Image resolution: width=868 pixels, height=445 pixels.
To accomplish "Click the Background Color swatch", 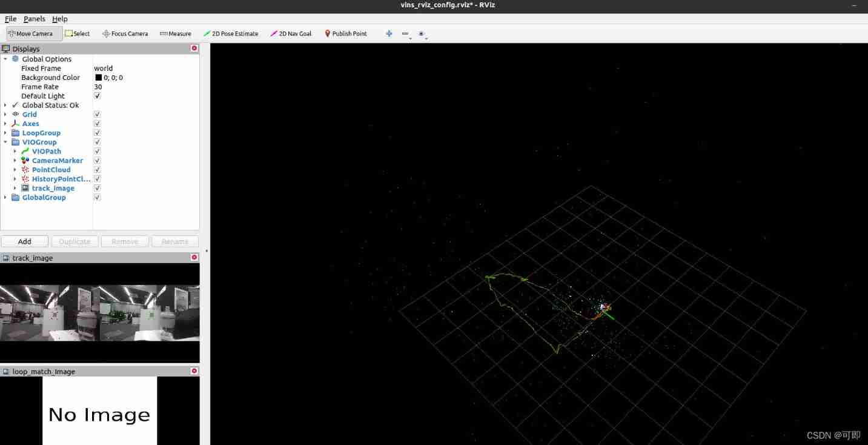I will pyautogui.click(x=98, y=77).
